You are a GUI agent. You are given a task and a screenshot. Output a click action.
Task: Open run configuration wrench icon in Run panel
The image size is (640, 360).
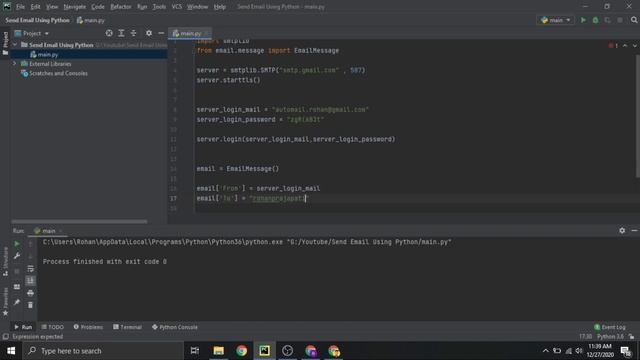[17, 256]
